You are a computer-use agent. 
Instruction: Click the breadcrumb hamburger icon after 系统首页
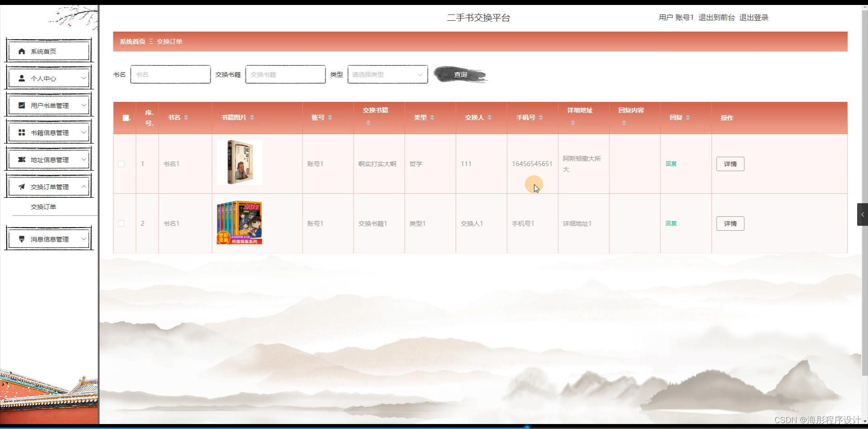[151, 41]
